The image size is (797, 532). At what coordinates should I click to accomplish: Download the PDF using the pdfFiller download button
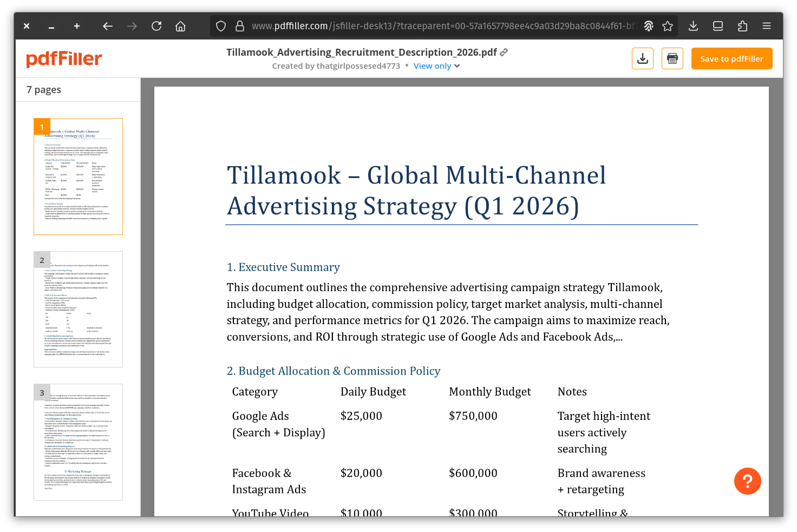click(643, 58)
